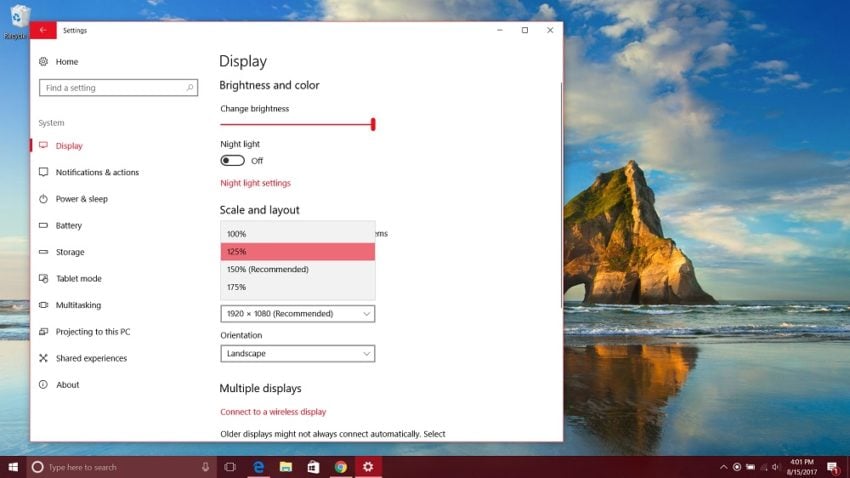Viewport: 850px width, 478px height.
Task: Choose 150% (Recommended) scaling option
Action: (298, 269)
